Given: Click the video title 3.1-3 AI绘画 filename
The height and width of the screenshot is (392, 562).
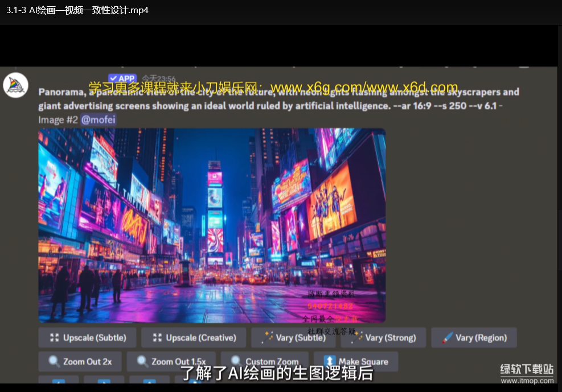Looking at the screenshot, I should (77, 10).
